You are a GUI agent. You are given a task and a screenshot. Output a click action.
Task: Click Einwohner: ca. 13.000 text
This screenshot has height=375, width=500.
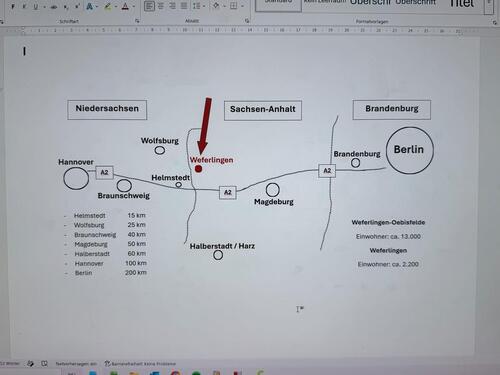click(388, 237)
